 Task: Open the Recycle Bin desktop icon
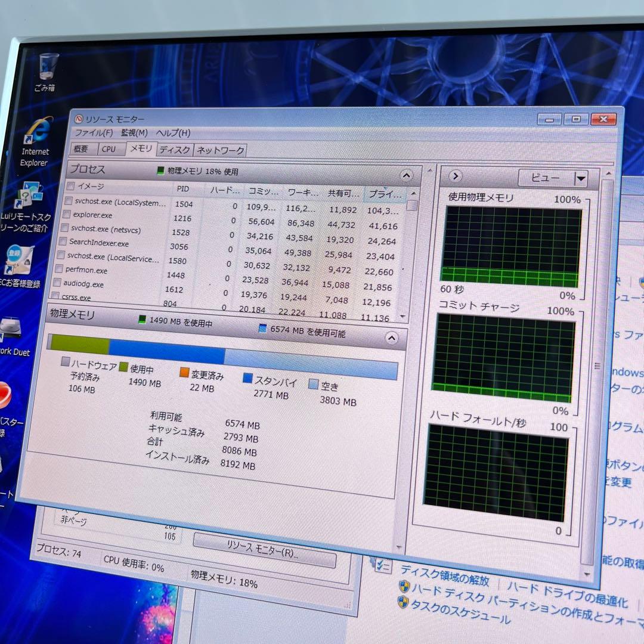[48, 67]
